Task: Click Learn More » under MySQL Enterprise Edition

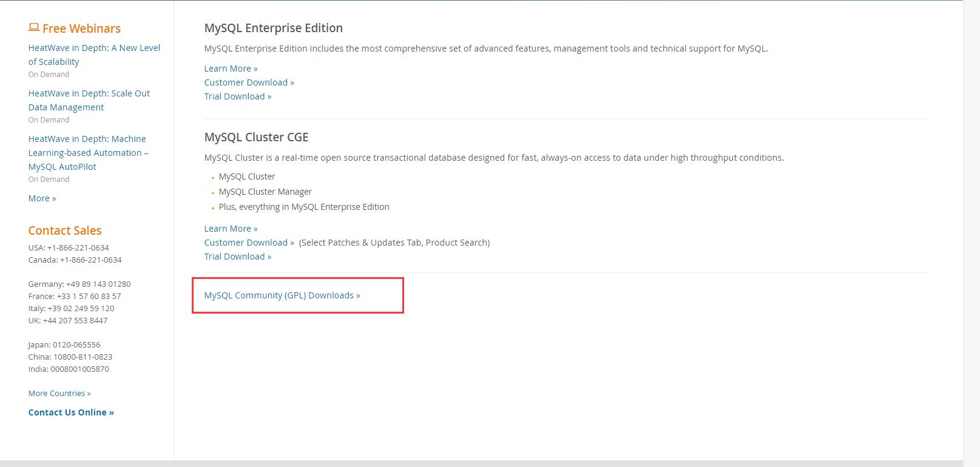Action: click(231, 69)
